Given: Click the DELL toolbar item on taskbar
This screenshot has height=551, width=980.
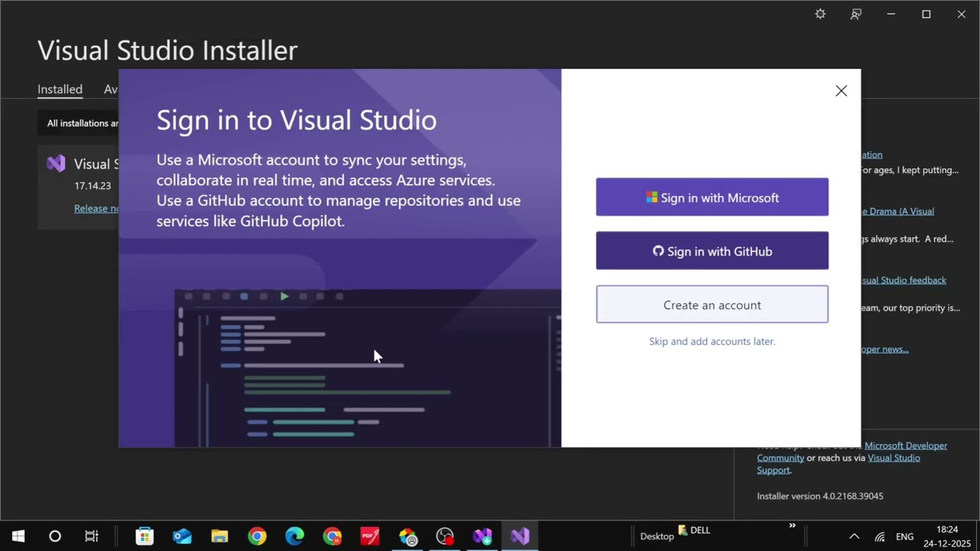Looking at the screenshot, I should [694, 530].
